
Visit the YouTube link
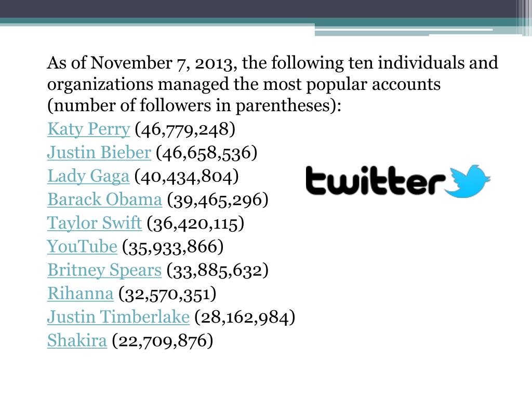pyautogui.click(x=82, y=247)
